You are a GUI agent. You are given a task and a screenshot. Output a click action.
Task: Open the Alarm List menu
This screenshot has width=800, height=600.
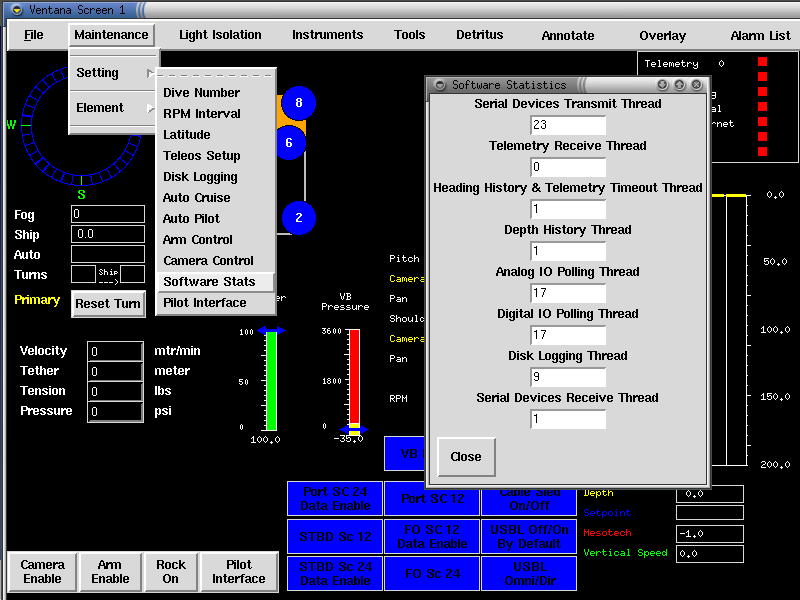point(760,35)
